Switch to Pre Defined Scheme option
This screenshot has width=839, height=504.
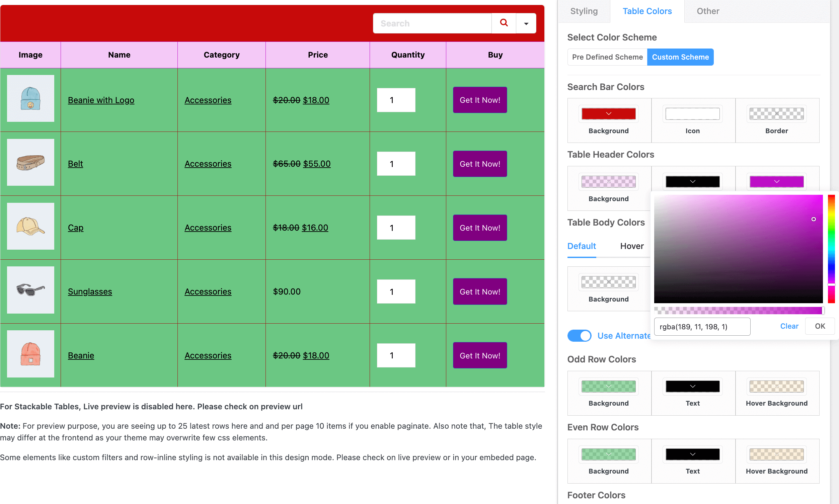tap(607, 57)
